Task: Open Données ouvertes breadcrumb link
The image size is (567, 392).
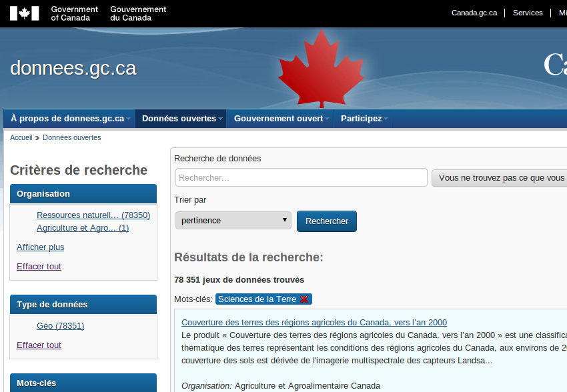Action: click(x=71, y=137)
